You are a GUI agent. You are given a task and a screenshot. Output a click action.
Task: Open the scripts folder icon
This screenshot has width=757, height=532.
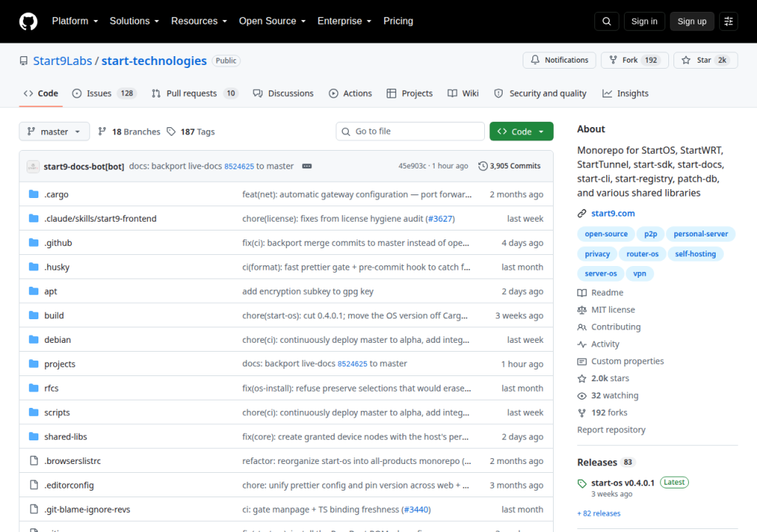pos(33,412)
